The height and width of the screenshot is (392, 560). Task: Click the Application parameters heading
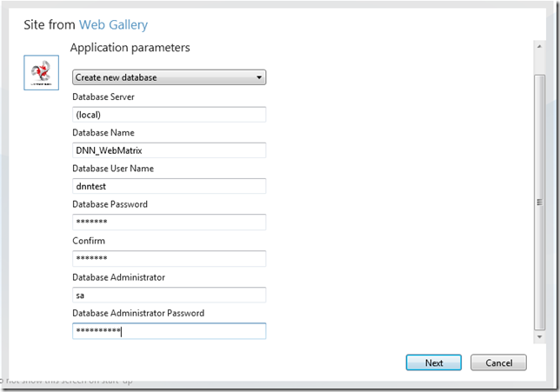click(x=130, y=48)
